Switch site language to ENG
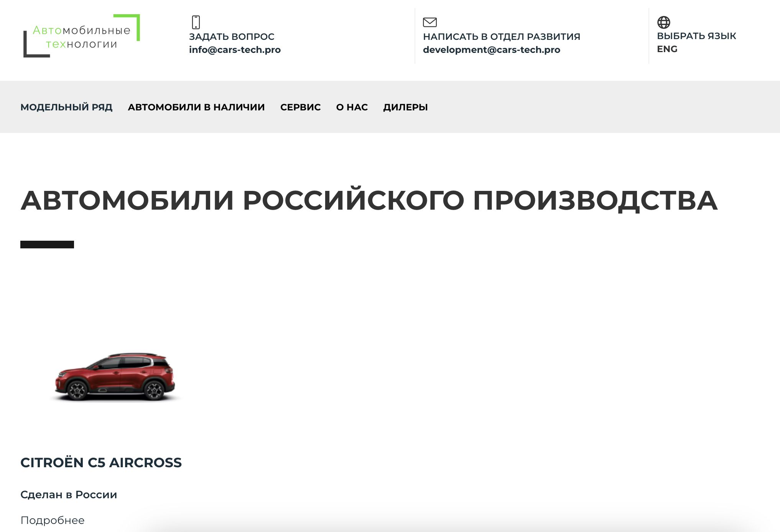This screenshot has height=532, width=780. point(667,49)
